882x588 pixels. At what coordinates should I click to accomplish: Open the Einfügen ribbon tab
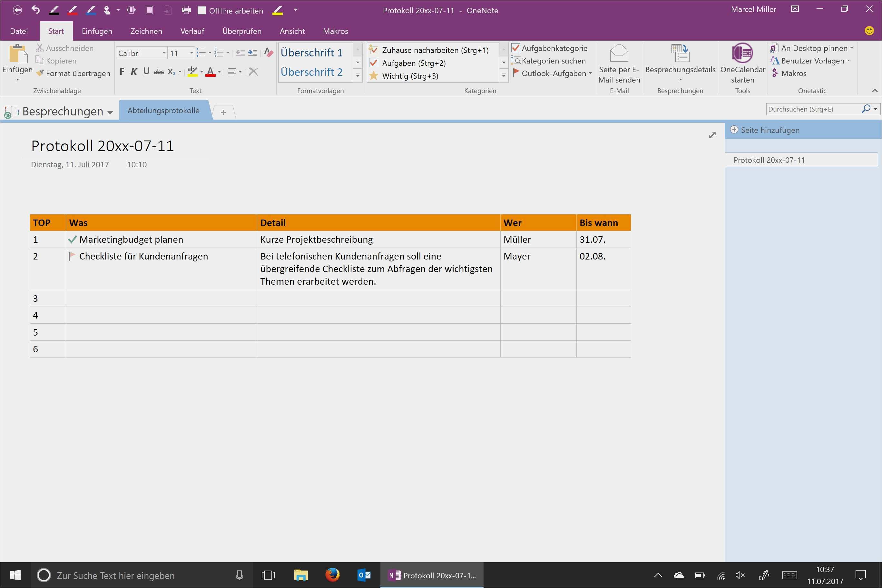[97, 31]
